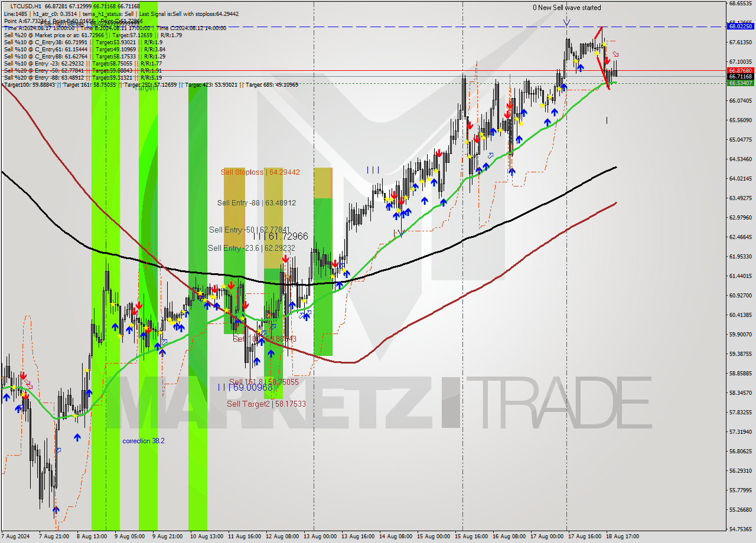Viewport: 756px width, 543px height.
Task: Click the 64.02150 price axis label
Action: coord(740,178)
